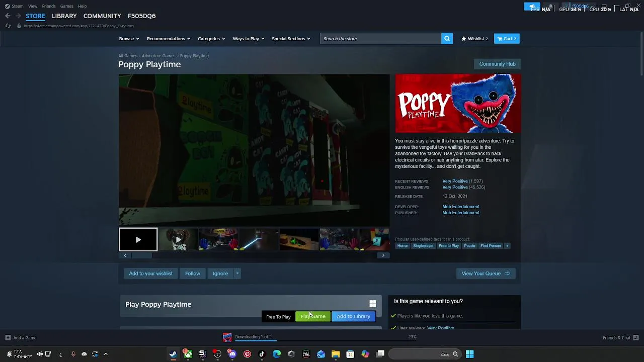Click Add to your wishlist

pyautogui.click(x=150, y=274)
